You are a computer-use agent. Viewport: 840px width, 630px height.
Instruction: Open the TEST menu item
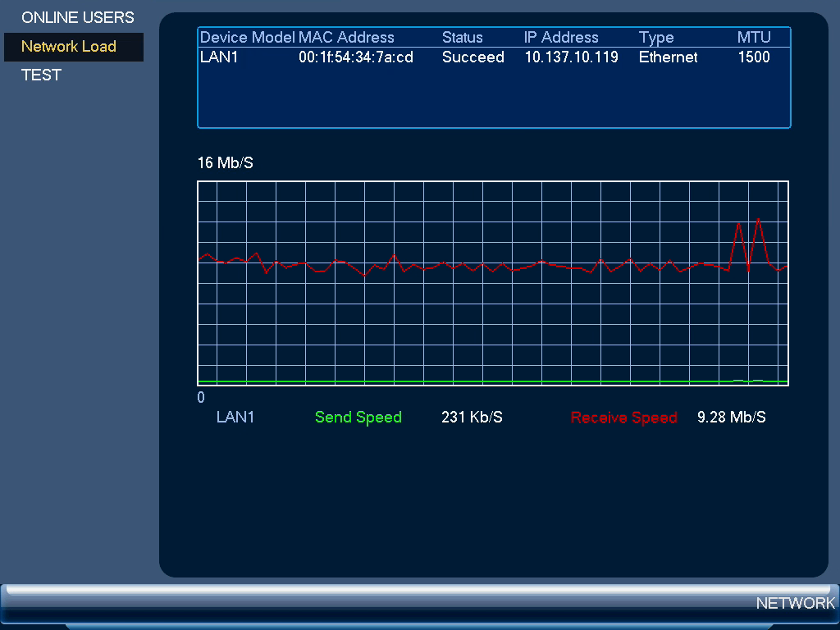(x=41, y=75)
